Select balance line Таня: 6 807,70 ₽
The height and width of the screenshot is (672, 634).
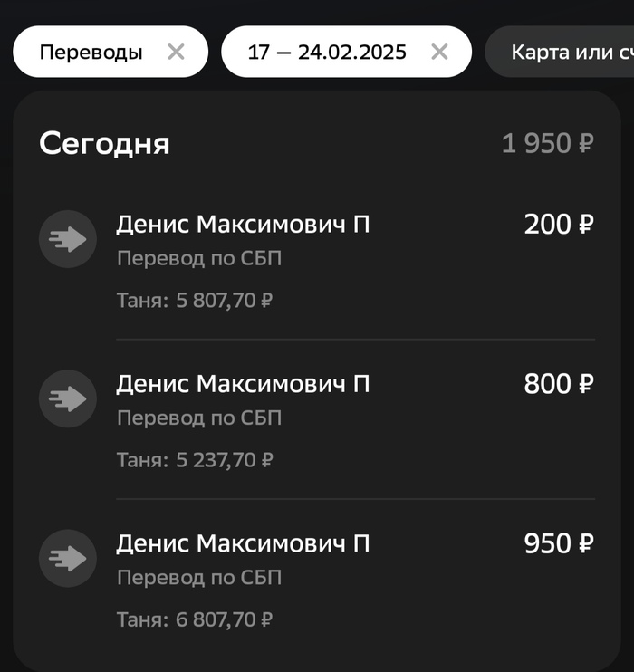click(x=195, y=619)
